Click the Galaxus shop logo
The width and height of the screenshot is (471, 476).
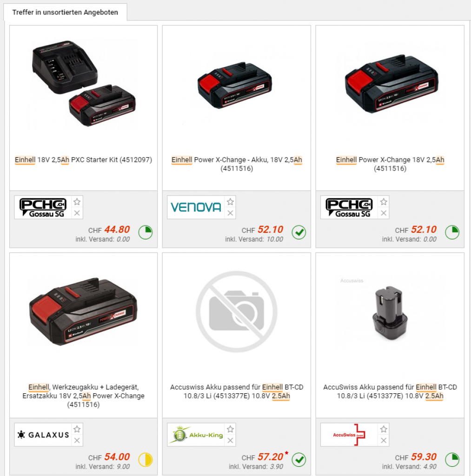pyautogui.click(x=43, y=435)
